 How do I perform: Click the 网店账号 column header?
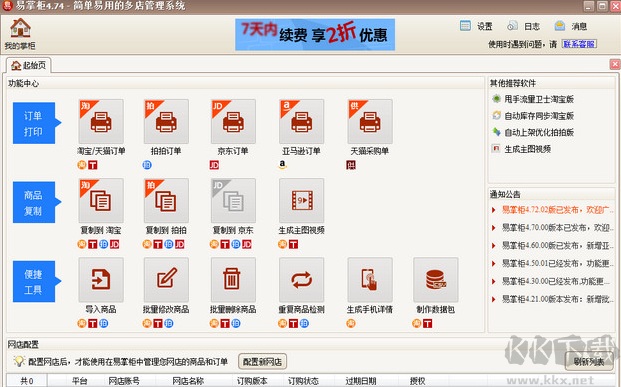click(x=124, y=381)
